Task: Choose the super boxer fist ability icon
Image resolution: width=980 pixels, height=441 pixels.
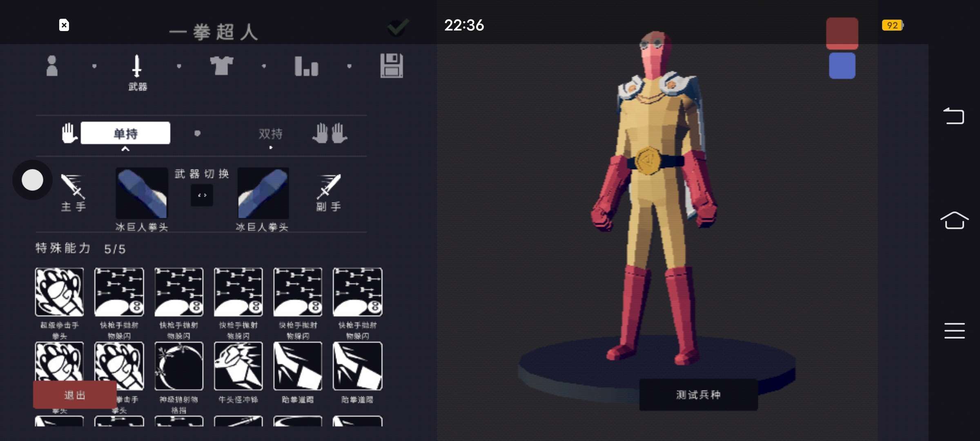Action: pyautogui.click(x=60, y=292)
